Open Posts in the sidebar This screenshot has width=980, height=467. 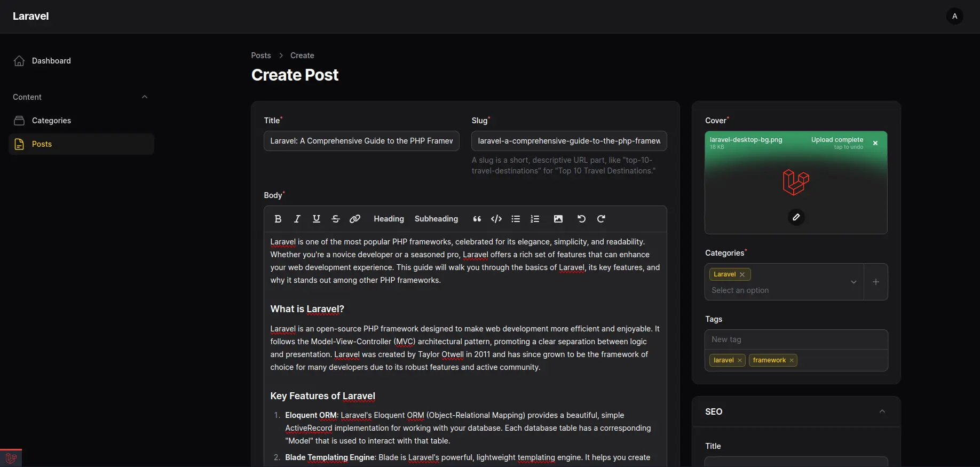click(x=81, y=144)
